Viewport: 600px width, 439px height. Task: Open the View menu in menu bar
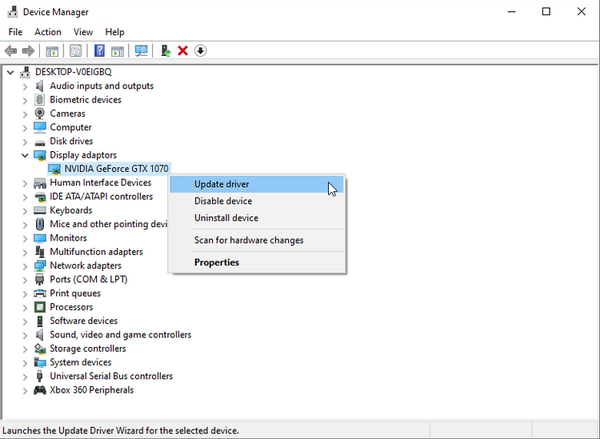[83, 32]
